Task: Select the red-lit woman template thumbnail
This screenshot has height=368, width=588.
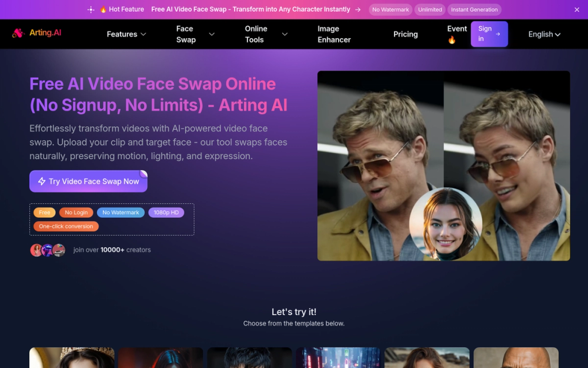Action: pyautogui.click(x=161, y=357)
